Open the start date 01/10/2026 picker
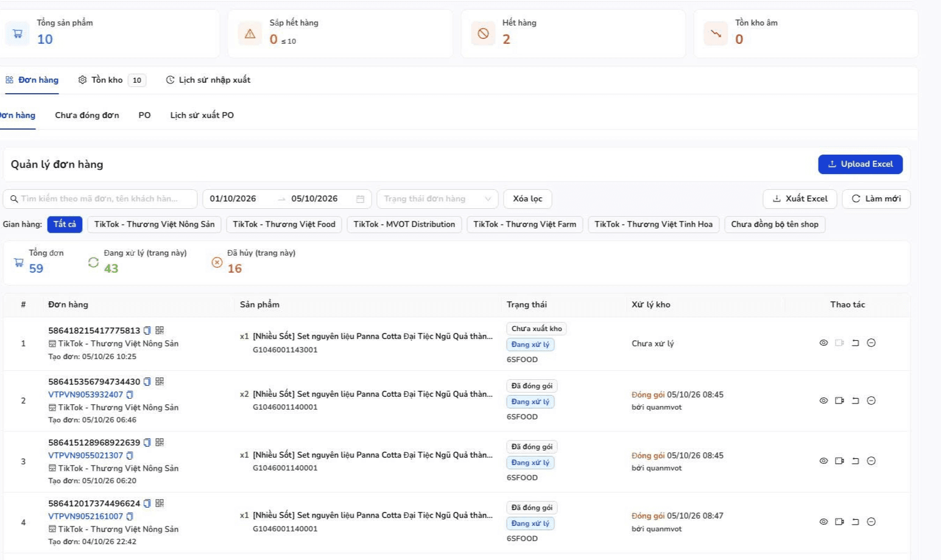This screenshot has height=560, width=941. coord(233,199)
